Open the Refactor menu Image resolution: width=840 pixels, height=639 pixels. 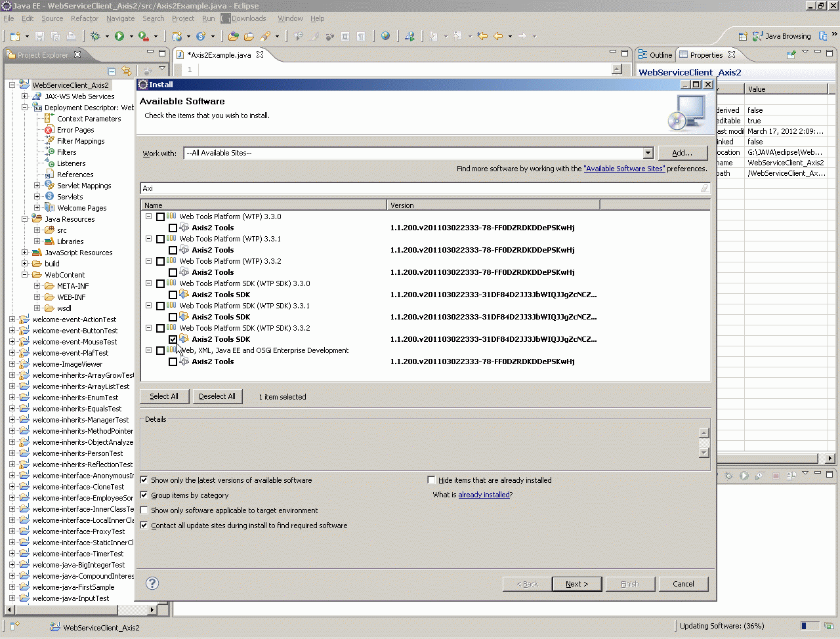pyautogui.click(x=85, y=18)
